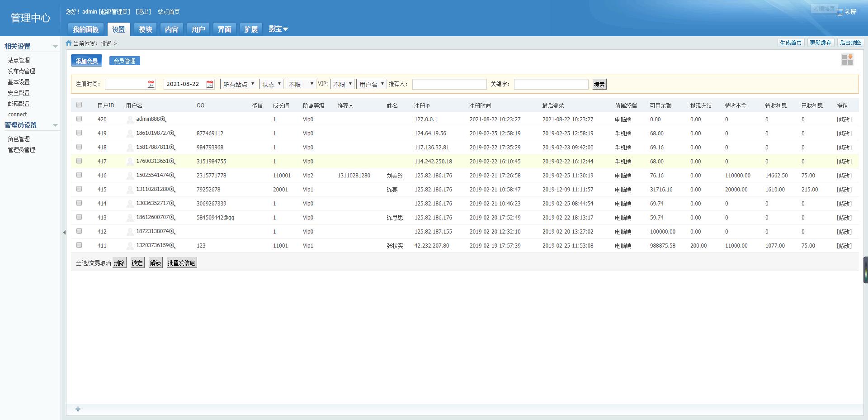Click avatar icon of user 18610198727
868x420 pixels.
(x=130, y=134)
